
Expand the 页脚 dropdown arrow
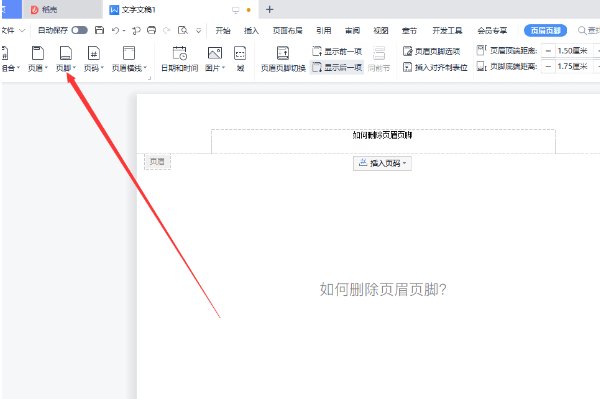(x=74, y=68)
